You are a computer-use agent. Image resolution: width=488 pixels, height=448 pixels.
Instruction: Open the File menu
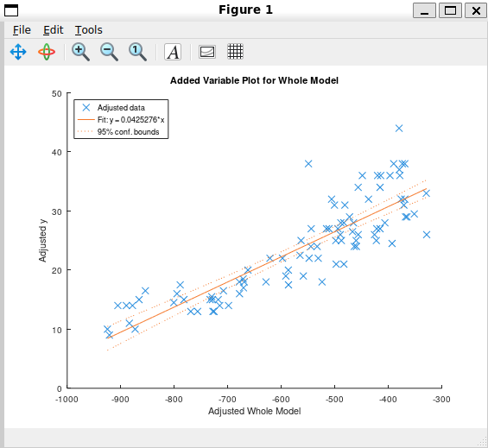(22, 30)
